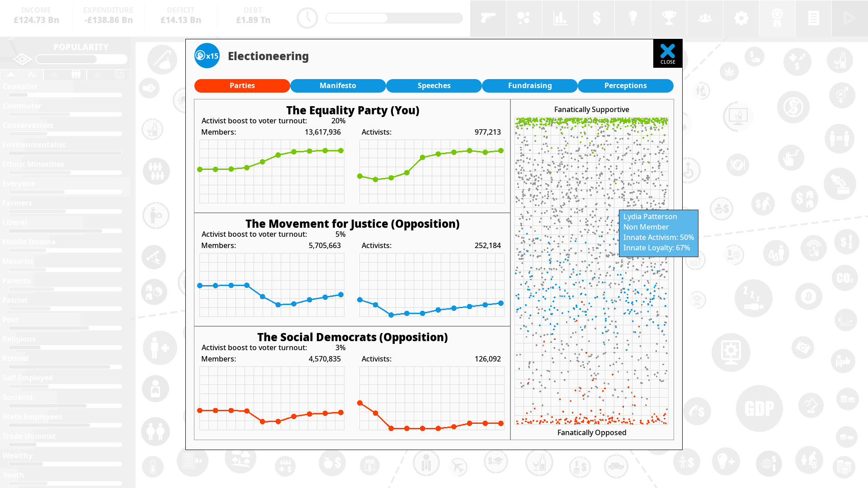Click the clipboard/reports icon

tap(813, 18)
